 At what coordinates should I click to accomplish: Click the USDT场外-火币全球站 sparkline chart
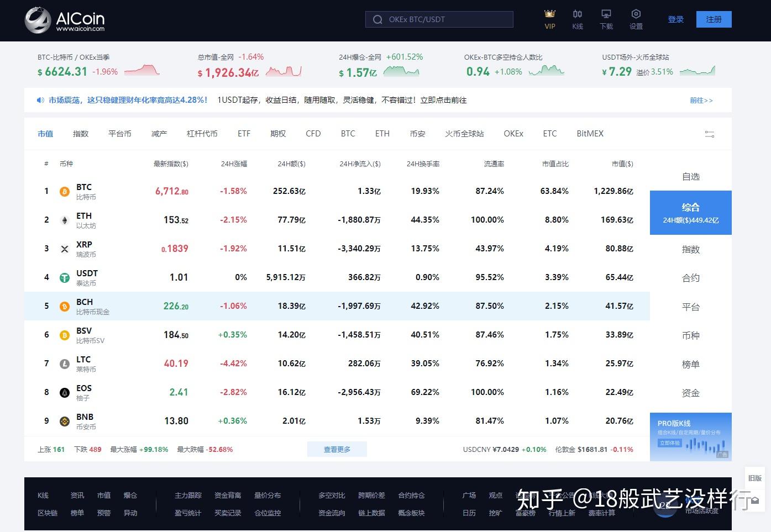[697, 70]
